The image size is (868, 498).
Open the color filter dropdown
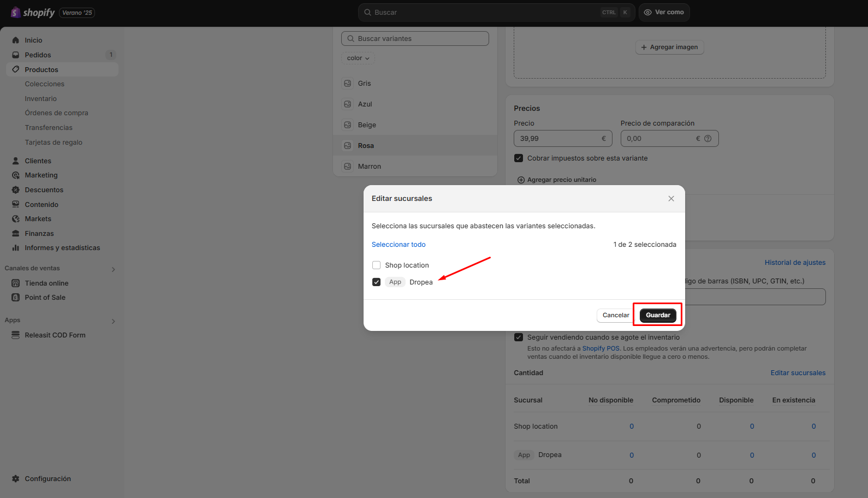(358, 58)
